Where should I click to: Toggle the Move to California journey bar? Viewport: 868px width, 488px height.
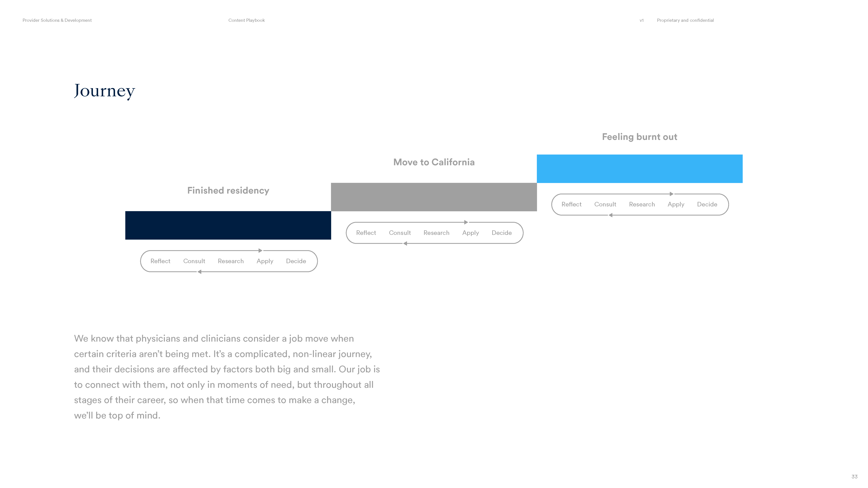[434, 197]
